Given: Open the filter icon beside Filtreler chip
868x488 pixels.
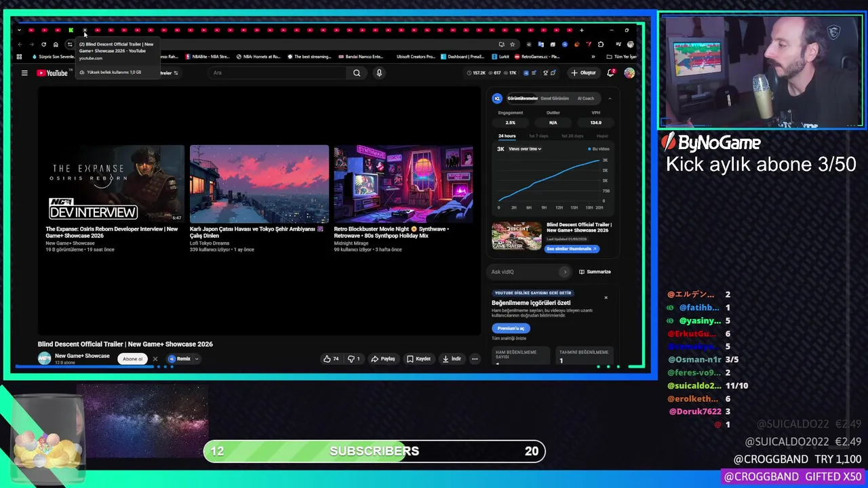Looking at the screenshot, I should point(176,73).
